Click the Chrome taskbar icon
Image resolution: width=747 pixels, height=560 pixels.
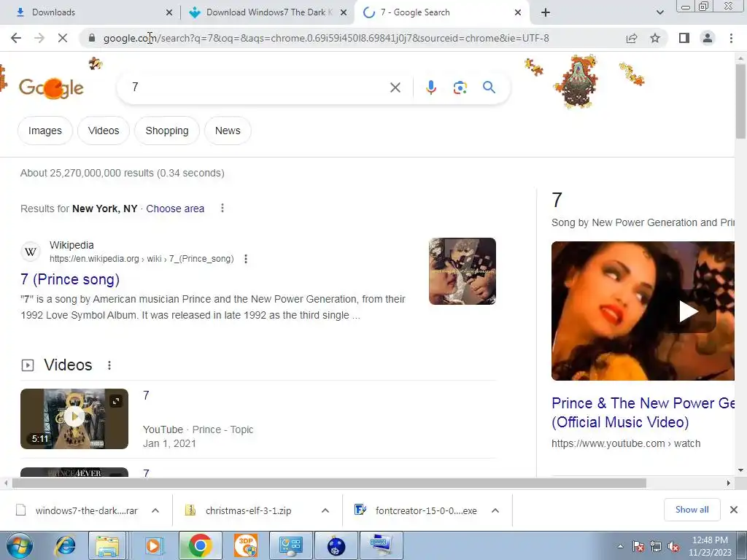(x=200, y=545)
